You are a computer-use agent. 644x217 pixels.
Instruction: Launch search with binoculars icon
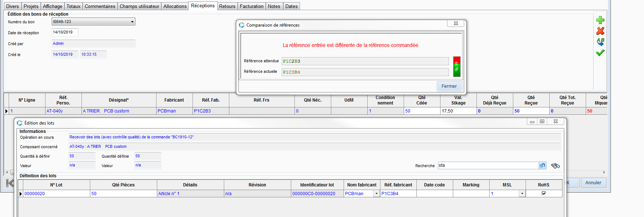555,166
